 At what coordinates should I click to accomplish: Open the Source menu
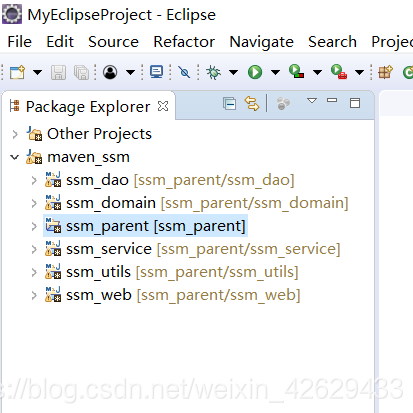[113, 42]
